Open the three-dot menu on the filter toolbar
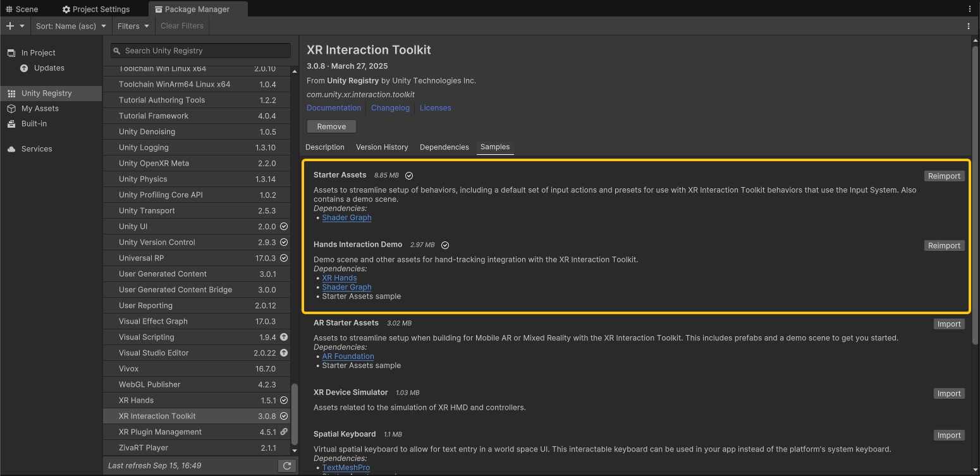The width and height of the screenshot is (980, 476). (969, 26)
